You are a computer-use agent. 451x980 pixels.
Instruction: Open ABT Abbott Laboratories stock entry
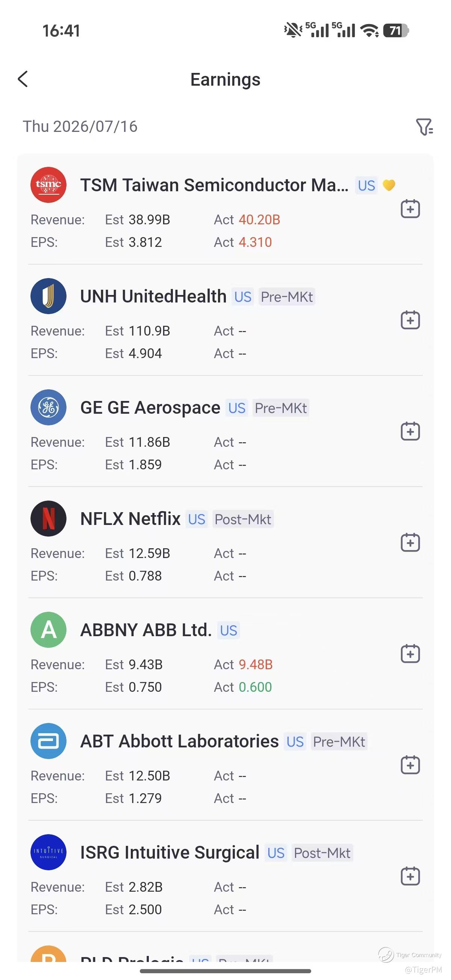[180, 741]
